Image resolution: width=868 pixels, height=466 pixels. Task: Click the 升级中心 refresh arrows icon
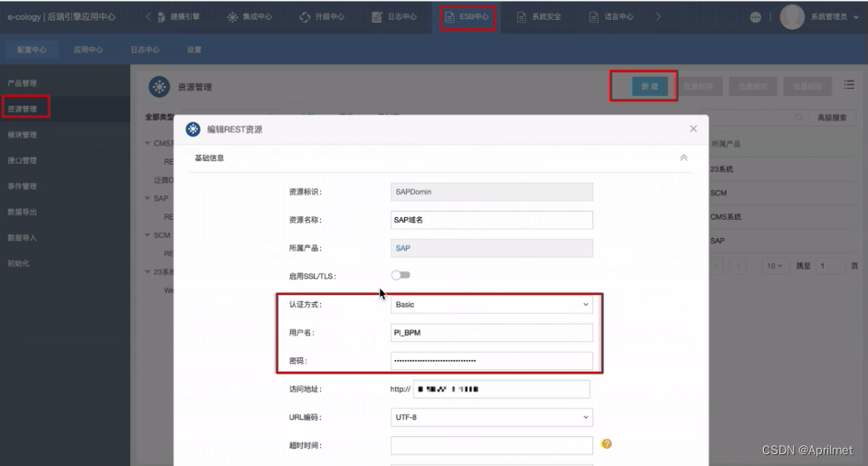305,17
